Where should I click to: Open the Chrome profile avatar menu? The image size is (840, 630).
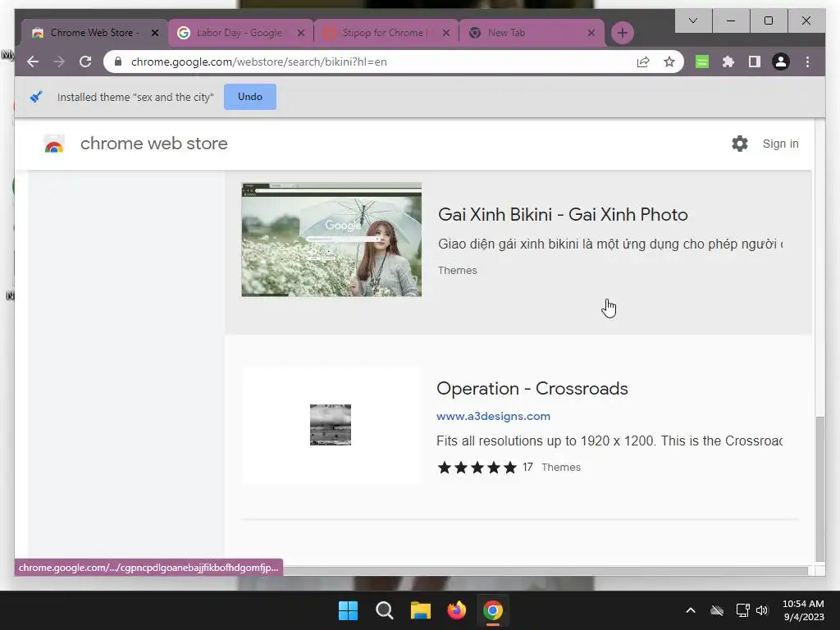(781, 62)
